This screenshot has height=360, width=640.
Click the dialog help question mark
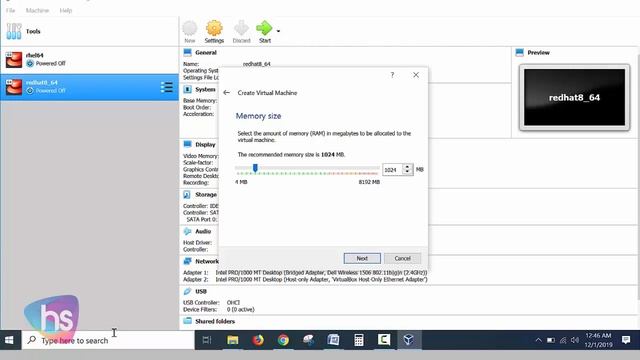[392, 75]
